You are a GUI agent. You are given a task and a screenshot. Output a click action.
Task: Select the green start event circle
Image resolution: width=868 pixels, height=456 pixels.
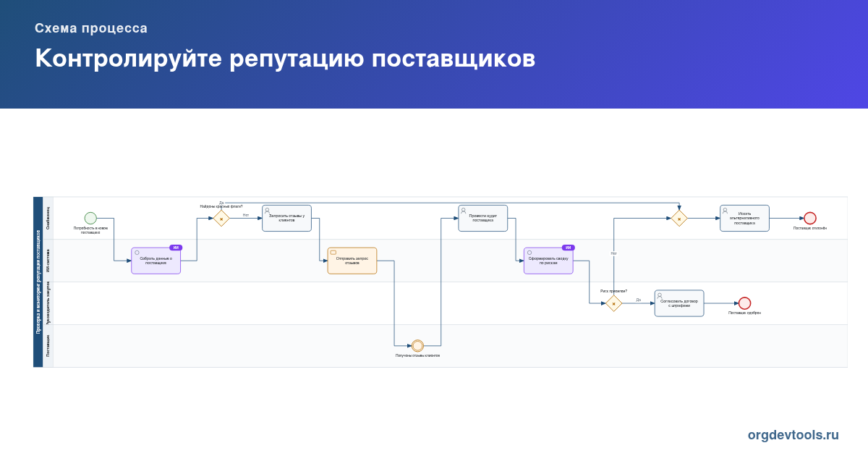(90, 218)
